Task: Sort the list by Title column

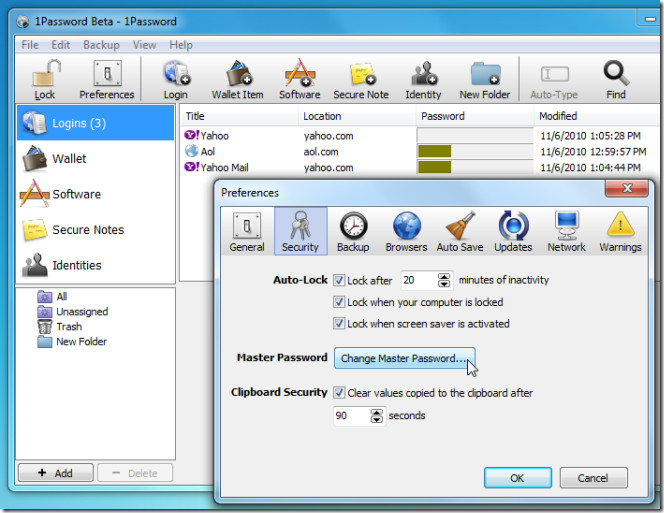Action: coord(240,116)
